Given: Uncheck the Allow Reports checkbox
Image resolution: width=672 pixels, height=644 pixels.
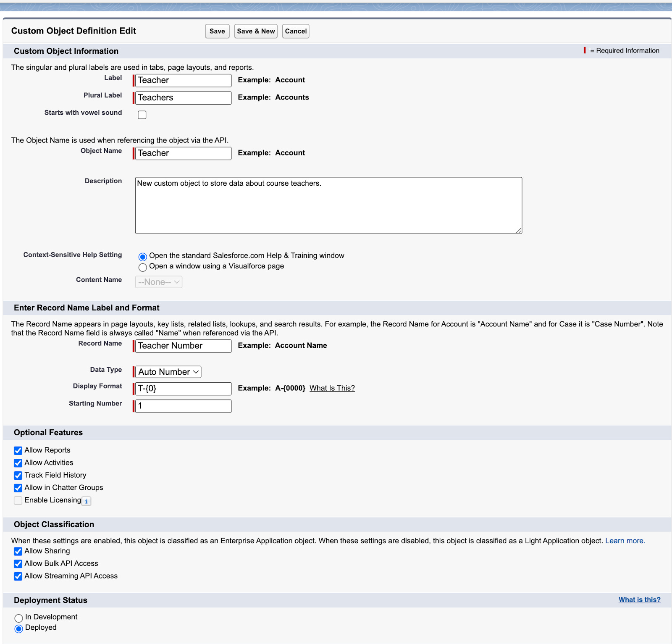Looking at the screenshot, I should (18, 451).
